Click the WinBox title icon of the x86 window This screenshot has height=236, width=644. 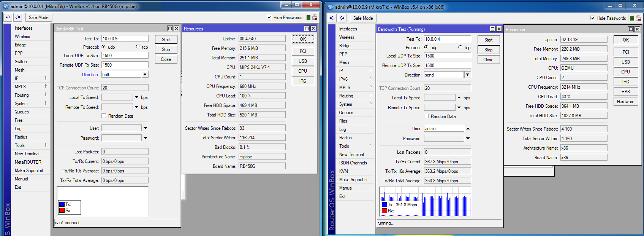click(330, 7)
